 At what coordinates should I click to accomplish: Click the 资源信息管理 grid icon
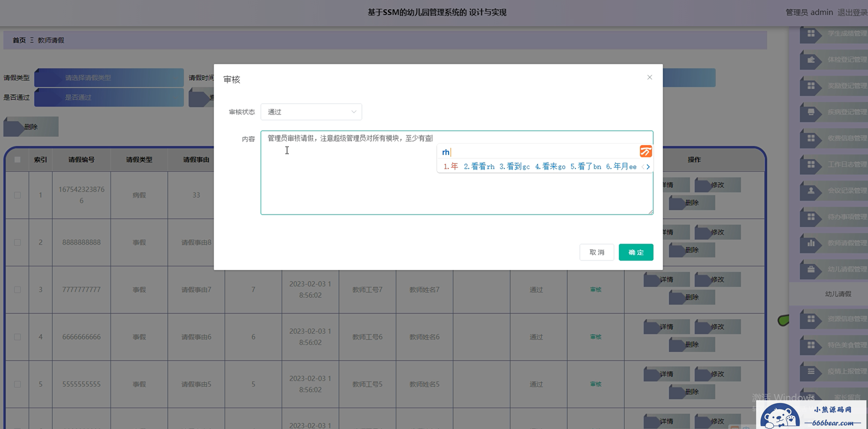pyautogui.click(x=811, y=319)
